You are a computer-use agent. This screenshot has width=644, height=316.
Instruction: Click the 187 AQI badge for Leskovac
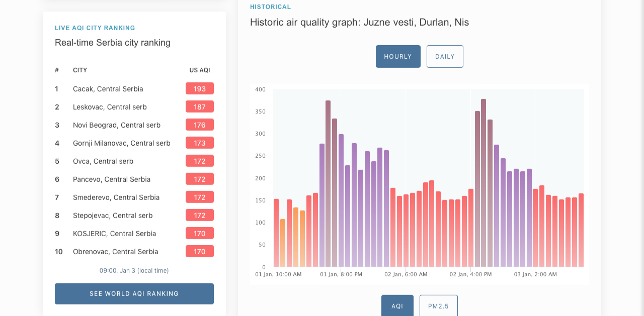(x=200, y=107)
